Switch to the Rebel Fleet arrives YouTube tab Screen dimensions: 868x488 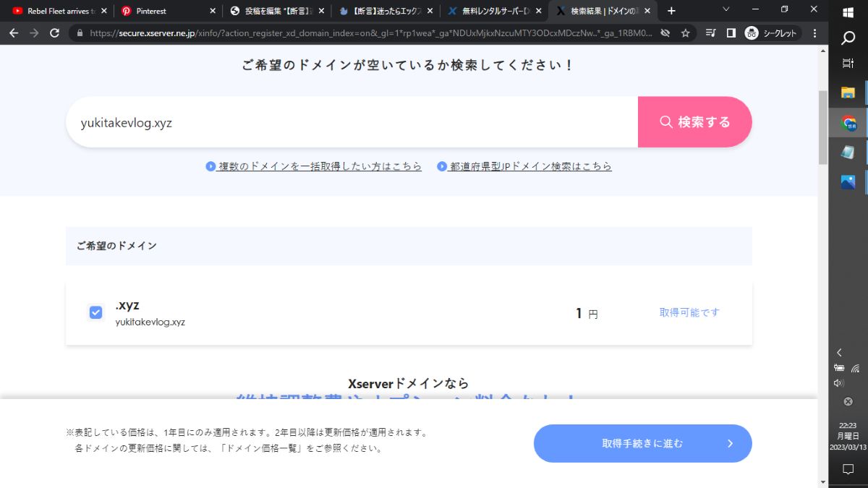tap(59, 11)
